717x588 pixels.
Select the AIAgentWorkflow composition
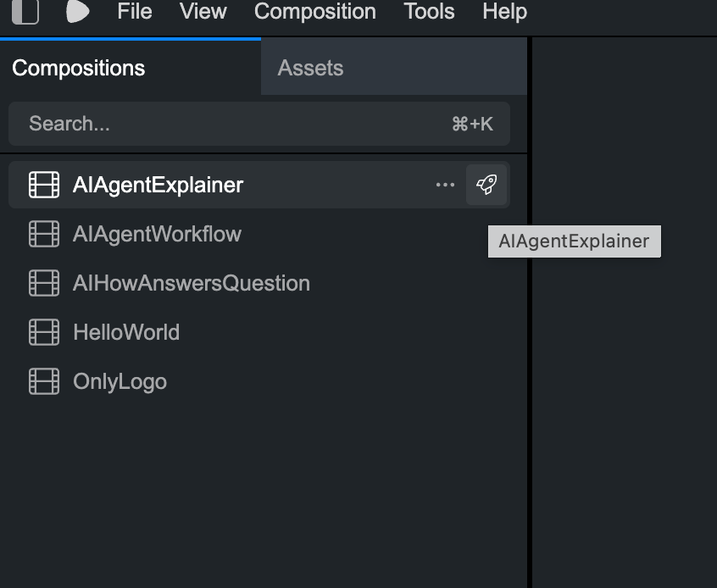point(259,234)
